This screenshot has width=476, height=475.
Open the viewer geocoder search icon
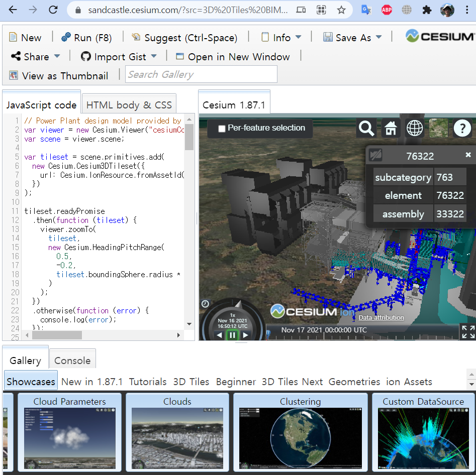366,129
